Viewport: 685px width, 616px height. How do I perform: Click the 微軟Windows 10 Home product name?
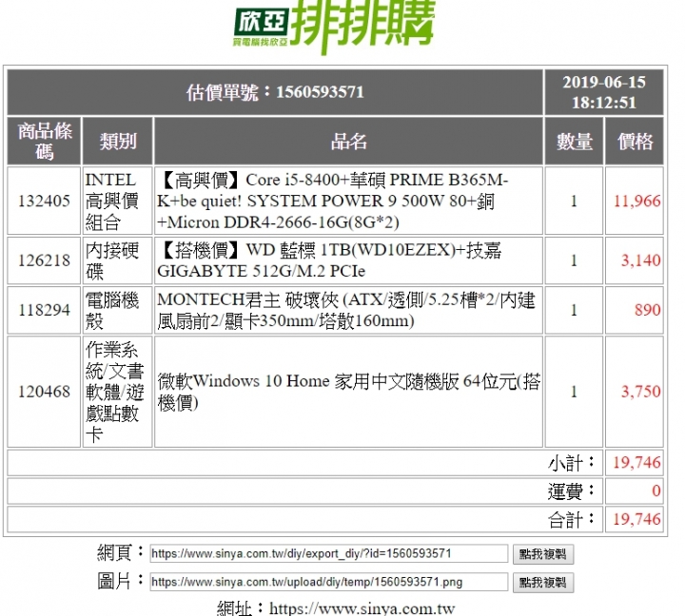[x=348, y=392]
